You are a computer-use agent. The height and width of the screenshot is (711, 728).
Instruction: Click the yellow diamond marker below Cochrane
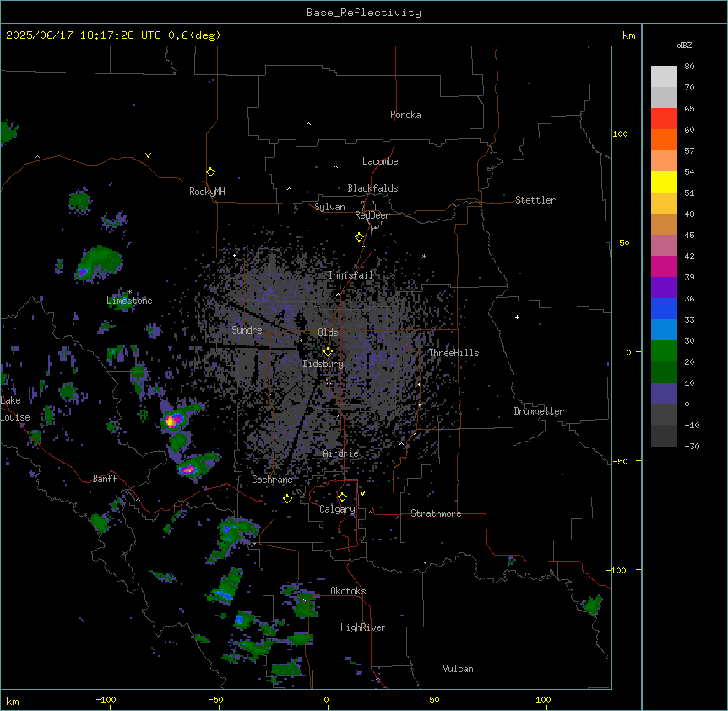[x=287, y=498]
